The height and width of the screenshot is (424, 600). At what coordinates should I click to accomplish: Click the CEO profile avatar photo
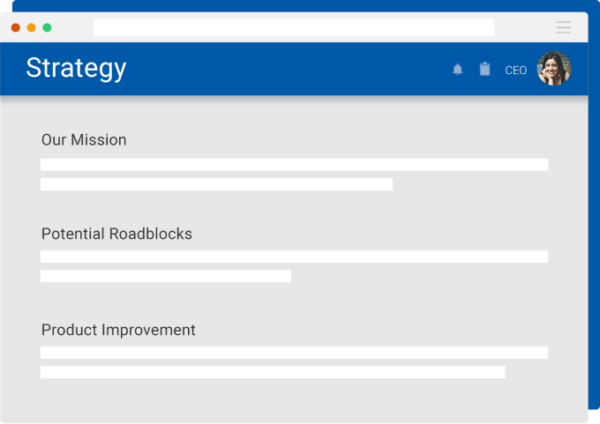coord(553,69)
